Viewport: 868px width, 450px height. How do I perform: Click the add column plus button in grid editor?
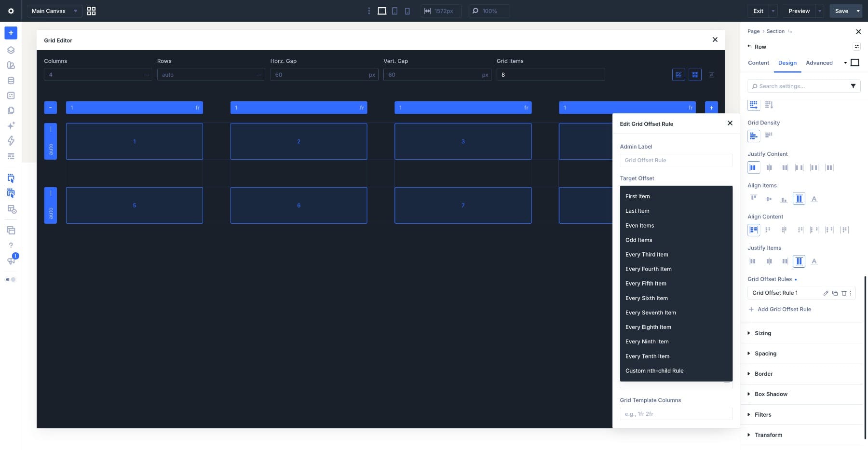(711, 108)
